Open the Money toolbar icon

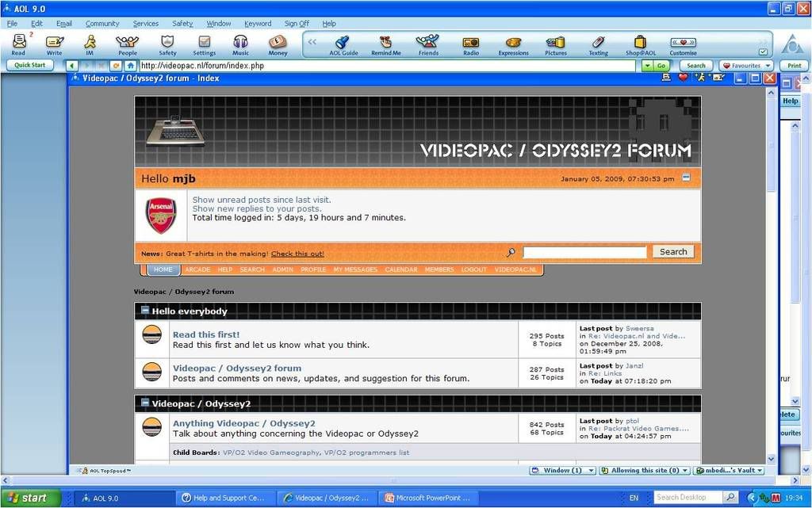point(278,44)
